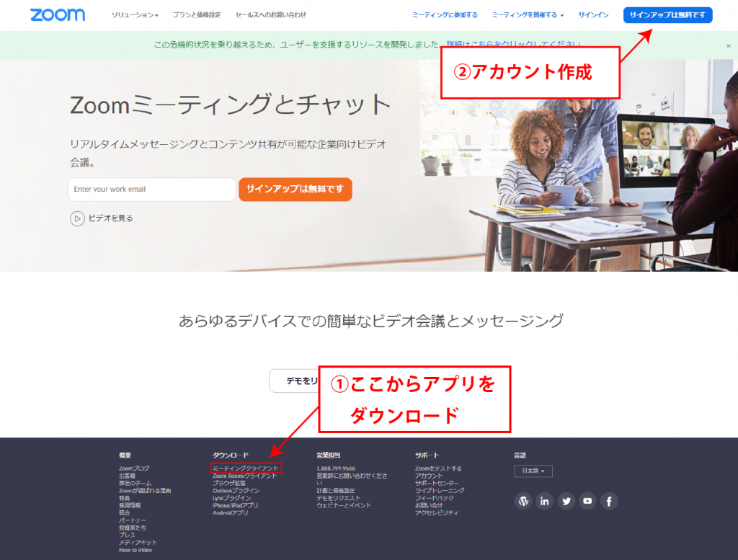Open the 営業部にお問い合わせください footer link
Image resolution: width=738 pixels, height=560 pixels.
tap(352, 479)
